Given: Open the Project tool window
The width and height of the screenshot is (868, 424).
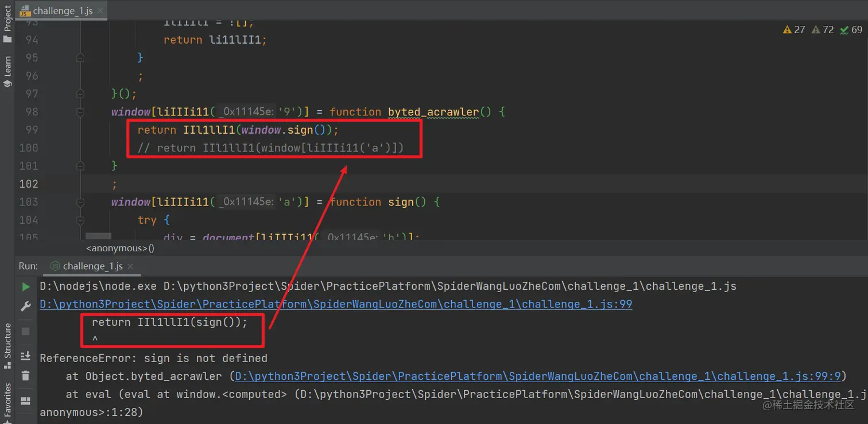Looking at the screenshot, I should point(7,25).
